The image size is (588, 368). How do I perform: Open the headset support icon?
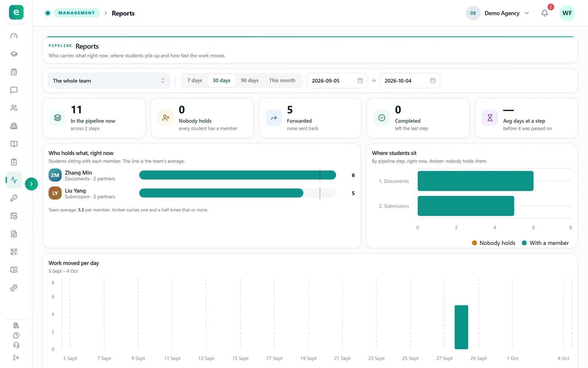tap(16, 345)
